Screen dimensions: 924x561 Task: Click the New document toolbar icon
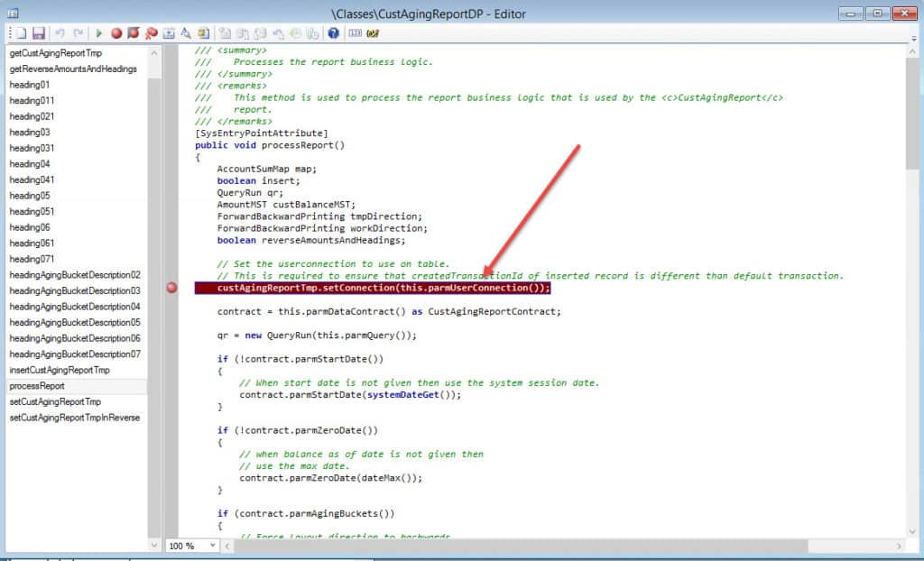click(x=22, y=33)
